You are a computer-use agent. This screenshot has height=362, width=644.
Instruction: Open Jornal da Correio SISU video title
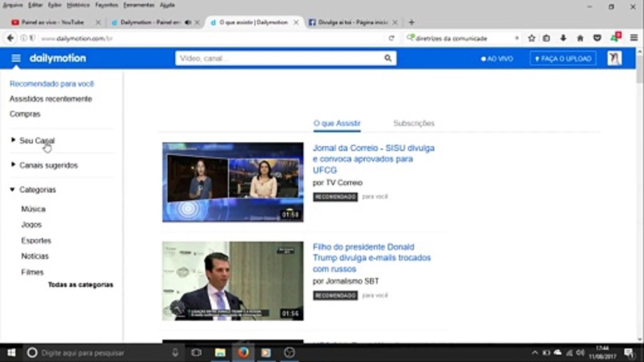point(373,159)
